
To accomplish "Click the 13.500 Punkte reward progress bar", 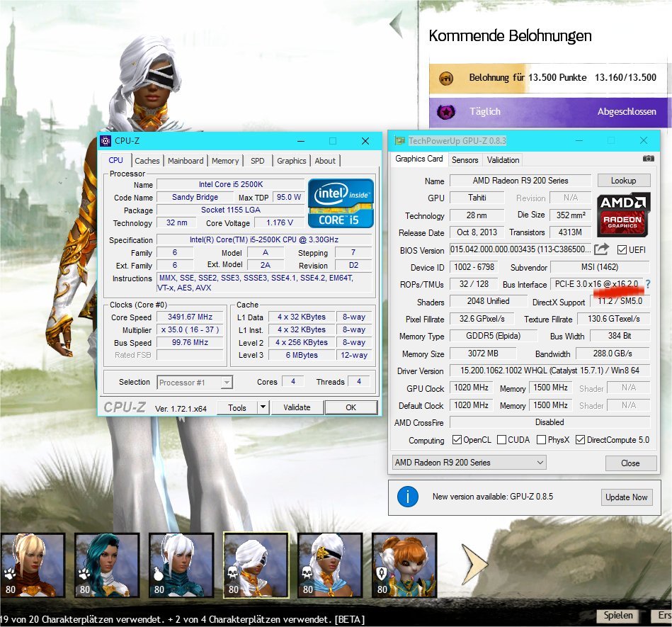I will [x=548, y=78].
